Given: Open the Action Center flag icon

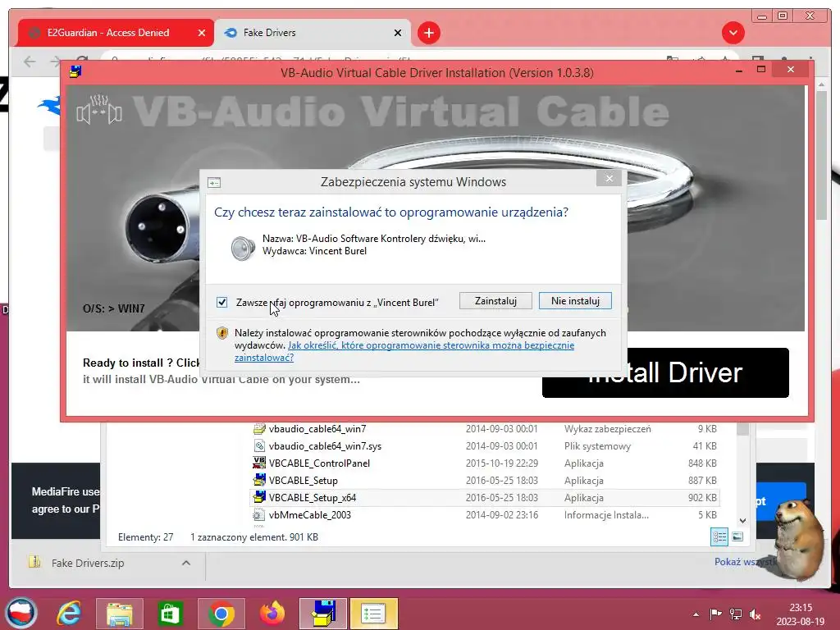Looking at the screenshot, I should (715, 614).
